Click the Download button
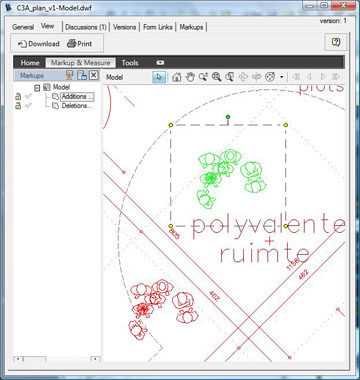Viewport: 360px width, 380px height. (39, 44)
